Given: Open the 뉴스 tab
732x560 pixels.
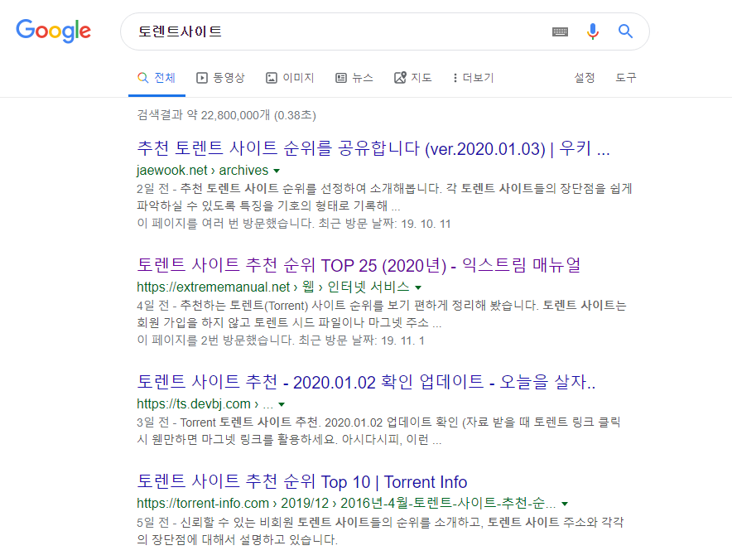Looking at the screenshot, I should (354, 78).
